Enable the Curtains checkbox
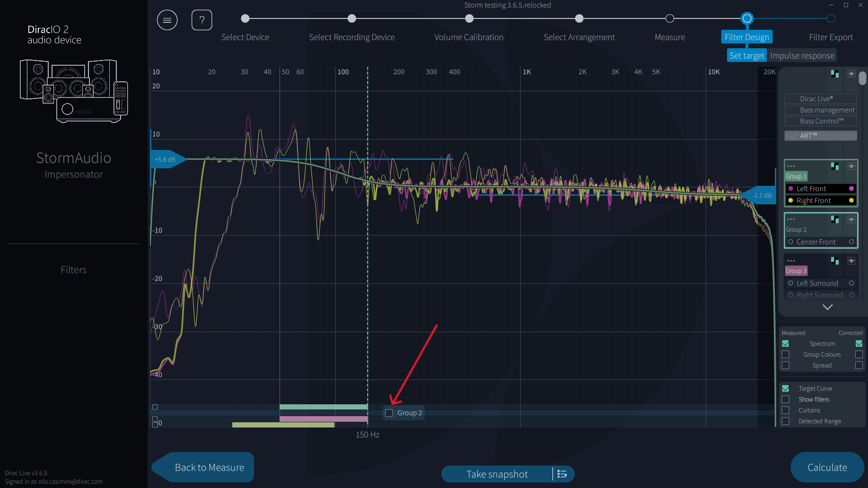868x488 pixels. 786,410
